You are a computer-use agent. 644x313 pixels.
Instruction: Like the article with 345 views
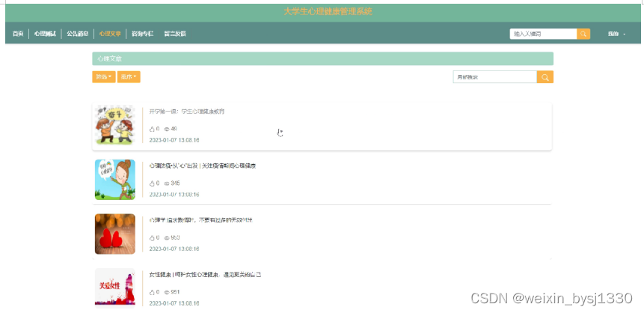coord(152,183)
